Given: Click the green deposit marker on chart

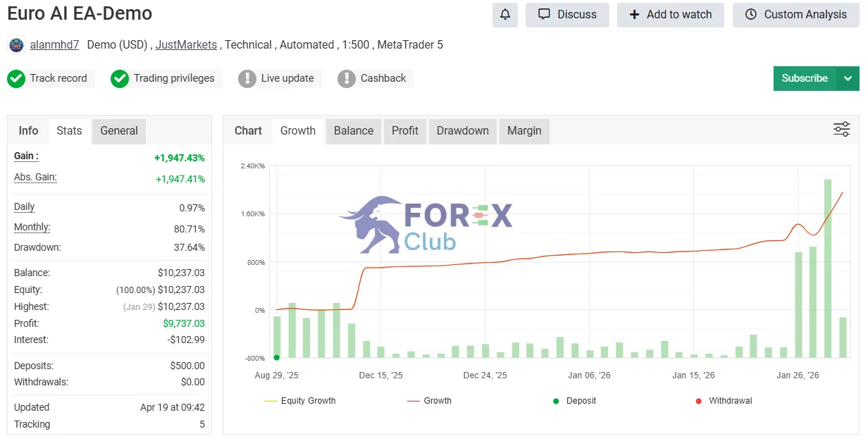Looking at the screenshot, I should coord(277,357).
